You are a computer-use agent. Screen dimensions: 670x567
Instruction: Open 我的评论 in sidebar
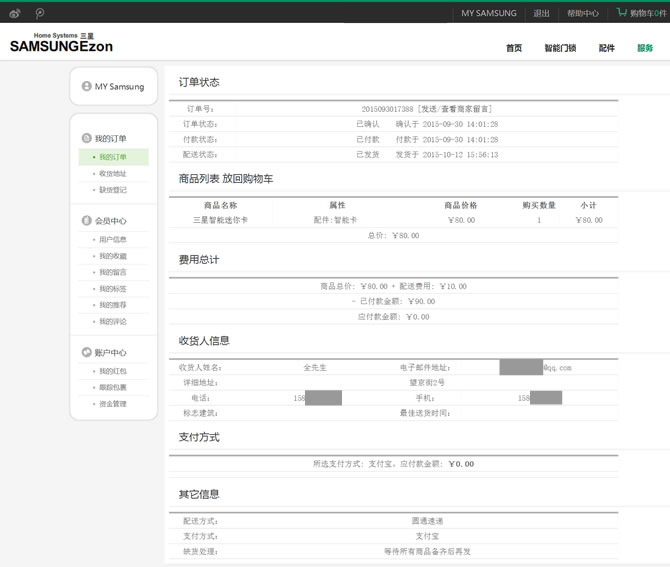coord(113,321)
